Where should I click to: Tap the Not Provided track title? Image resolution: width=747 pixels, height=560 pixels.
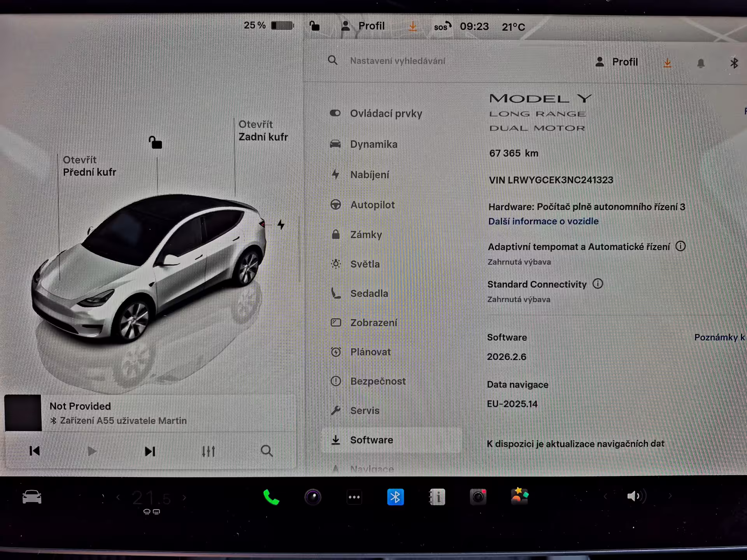pyautogui.click(x=80, y=406)
